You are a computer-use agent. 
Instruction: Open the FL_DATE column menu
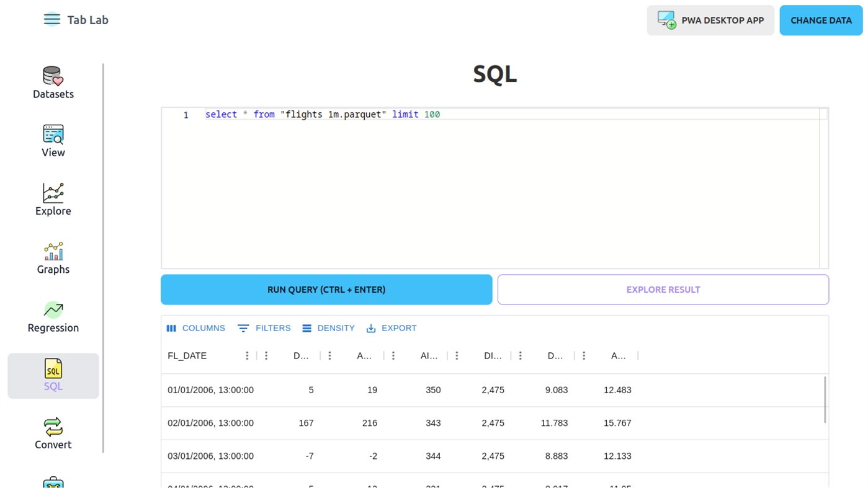pos(247,356)
